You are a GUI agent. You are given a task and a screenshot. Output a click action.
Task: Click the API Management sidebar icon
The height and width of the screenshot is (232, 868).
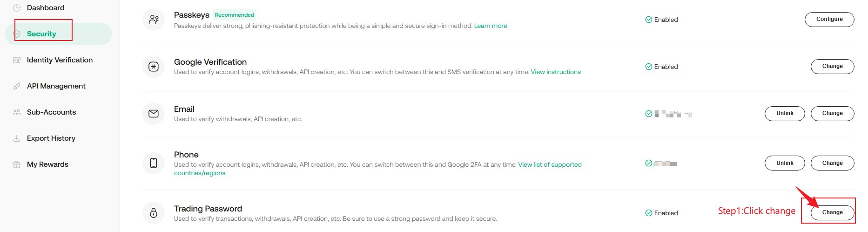(17, 86)
